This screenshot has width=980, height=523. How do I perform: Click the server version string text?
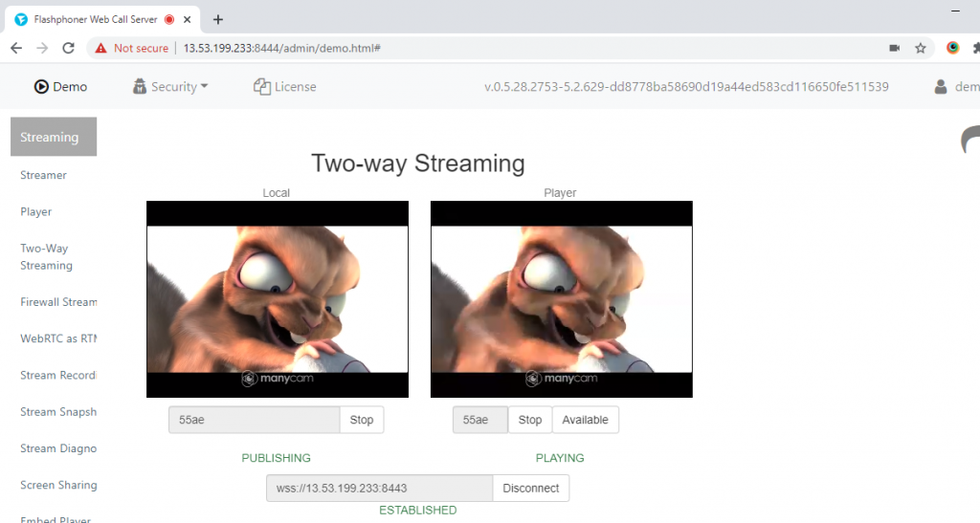tap(686, 87)
